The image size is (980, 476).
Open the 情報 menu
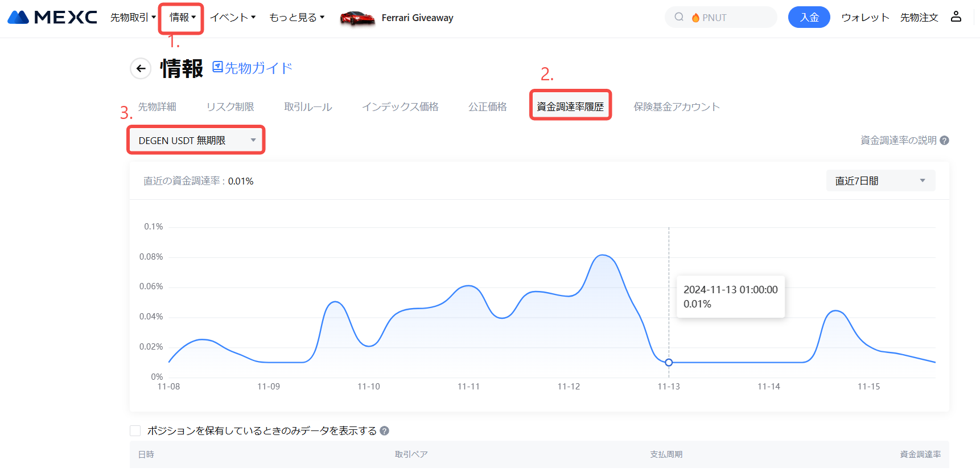182,18
